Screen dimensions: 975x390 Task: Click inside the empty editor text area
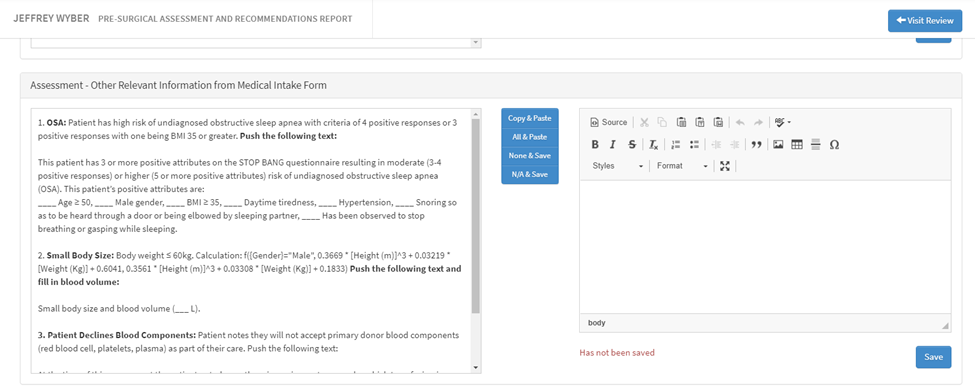[x=765, y=247]
